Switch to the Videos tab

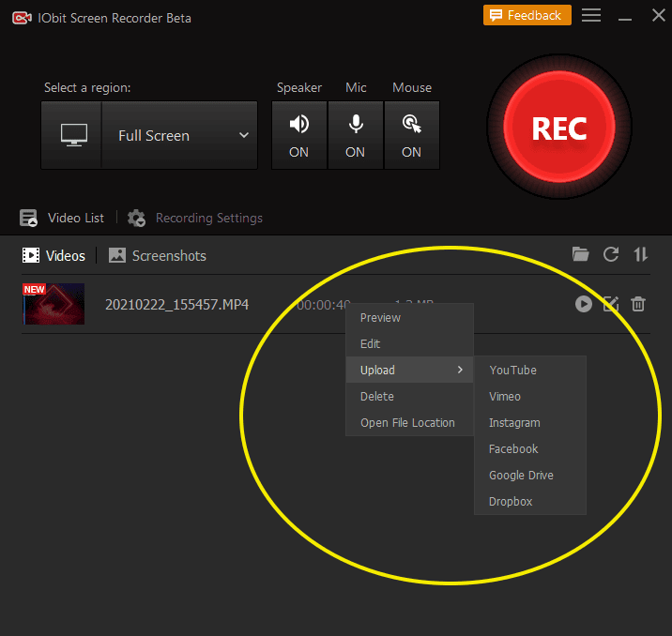point(65,256)
